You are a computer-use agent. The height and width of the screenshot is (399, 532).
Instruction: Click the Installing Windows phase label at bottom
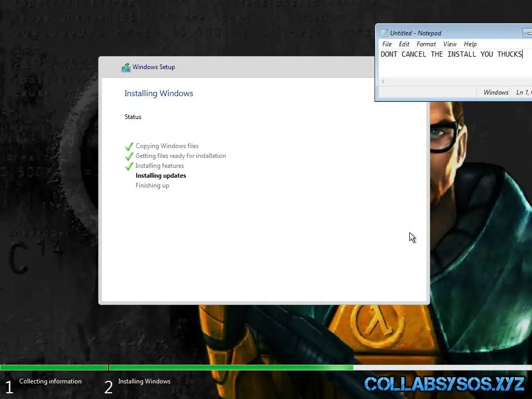pos(144,381)
